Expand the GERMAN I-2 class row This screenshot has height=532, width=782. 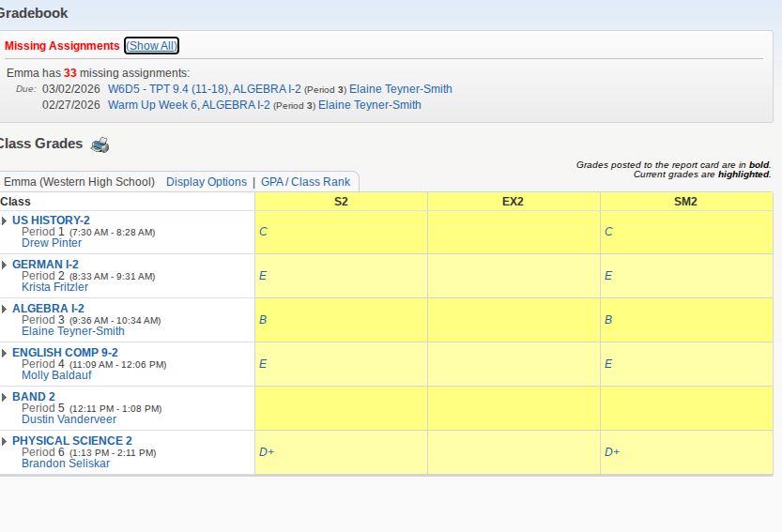point(4,265)
